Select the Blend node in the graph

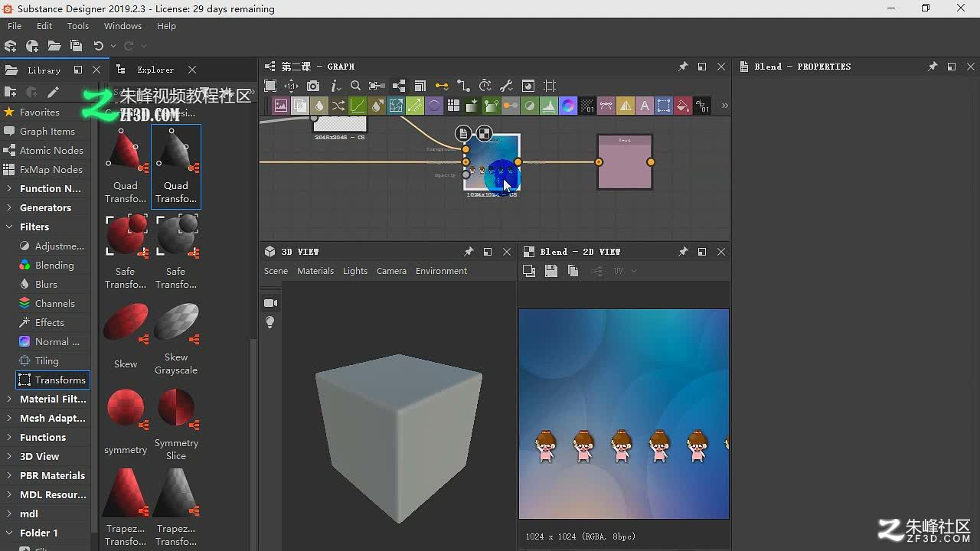click(492, 162)
